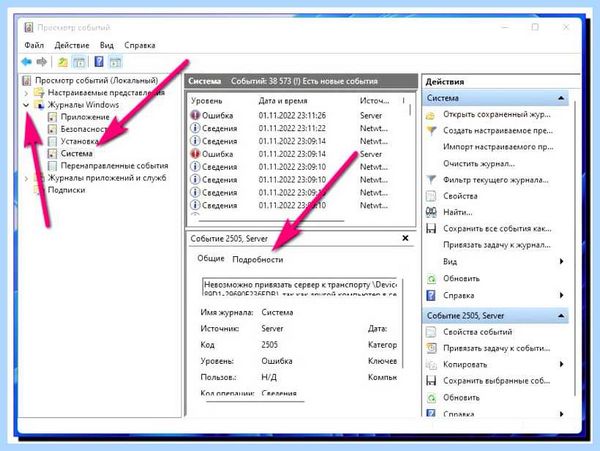Click the Найти binoculars icon
This screenshot has width=600, height=451.
(x=431, y=212)
